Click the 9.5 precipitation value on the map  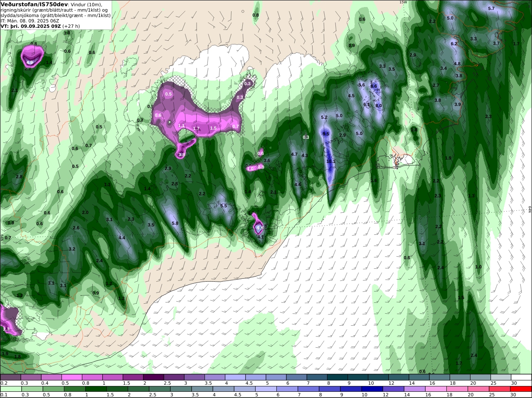tap(326, 134)
